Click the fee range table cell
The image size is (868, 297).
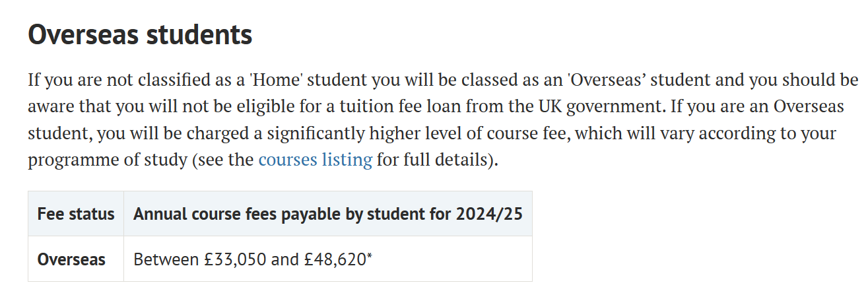(x=327, y=259)
